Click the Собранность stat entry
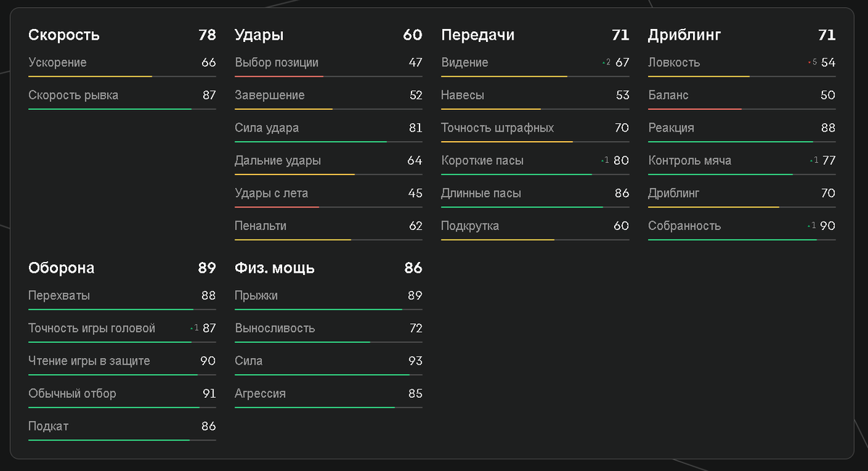This screenshot has width=868, height=471. pos(684,225)
